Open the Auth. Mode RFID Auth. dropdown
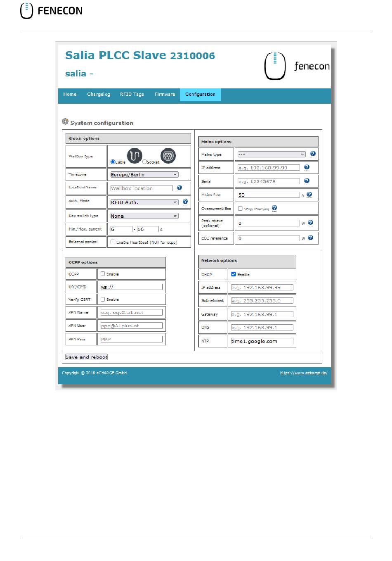 [144, 202]
